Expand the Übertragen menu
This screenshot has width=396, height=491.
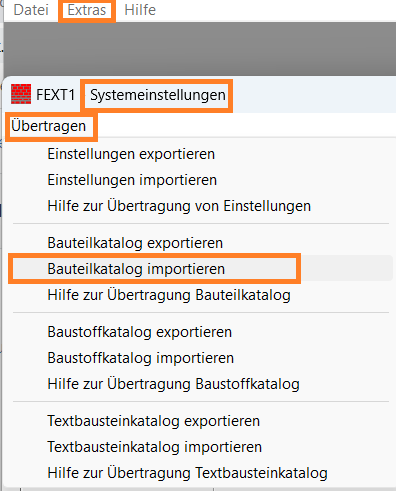tap(49, 126)
